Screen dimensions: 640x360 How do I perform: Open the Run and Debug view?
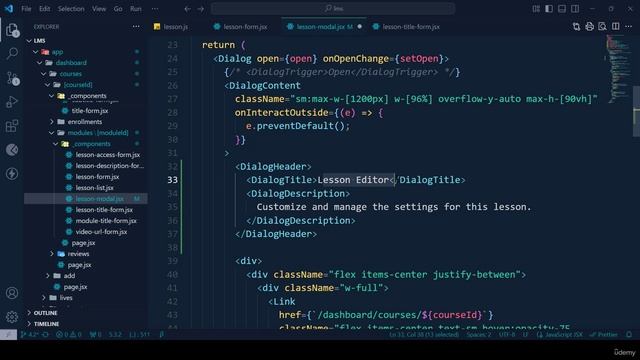click(12, 102)
